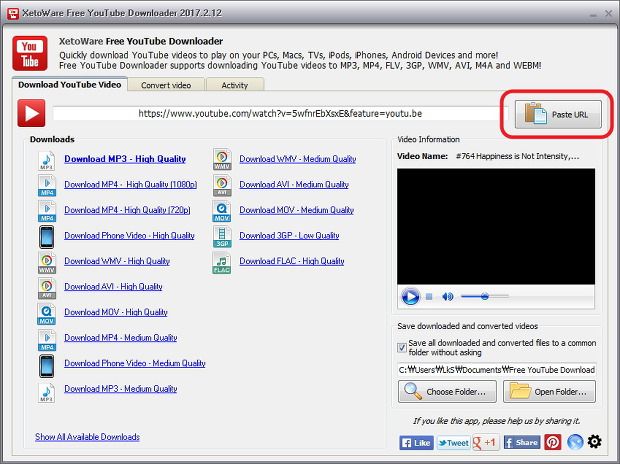Click the MP3 Medium Quality file icon
Image resolution: width=620 pixels, height=464 pixels.
(47, 392)
